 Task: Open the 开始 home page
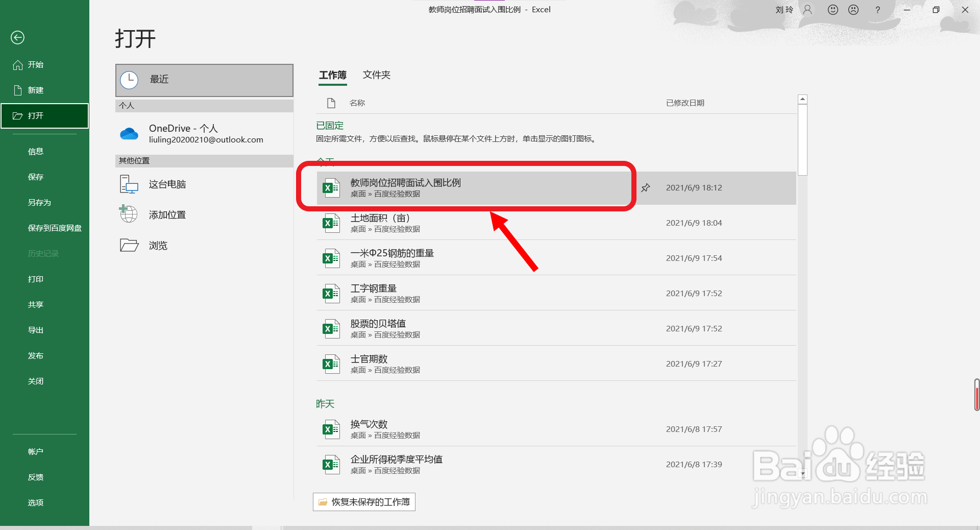pyautogui.click(x=44, y=65)
